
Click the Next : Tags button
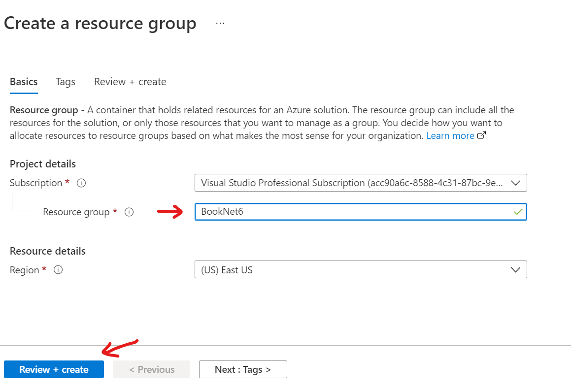(243, 369)
